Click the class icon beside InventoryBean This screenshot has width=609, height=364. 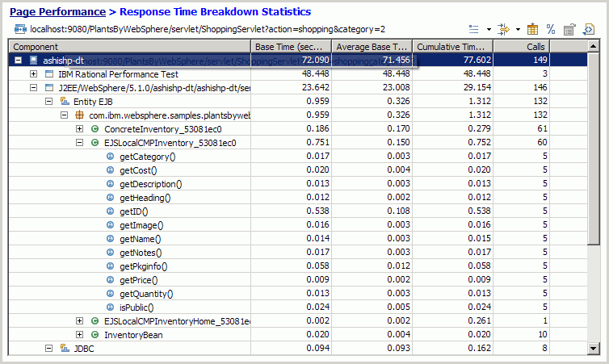pyautogui.click(x=94, y=334)
